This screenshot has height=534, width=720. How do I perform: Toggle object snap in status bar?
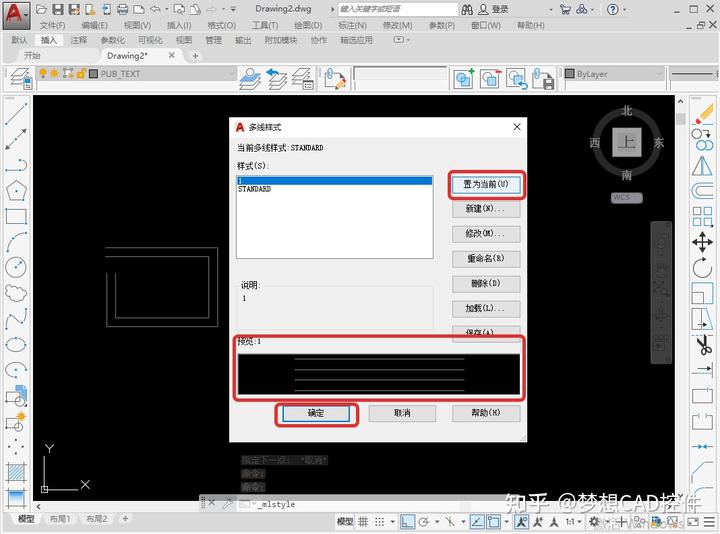tap(494, 522)
